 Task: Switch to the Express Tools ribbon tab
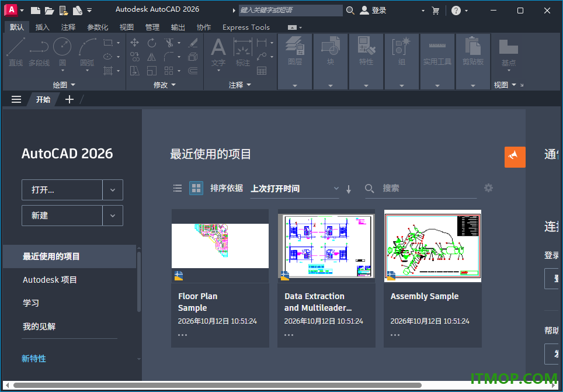(246, 27)
